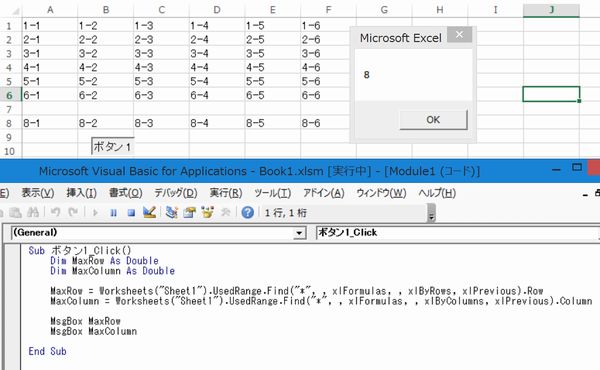Screen dimensions: 600x370
Task: Open the 書式(O) menu
Action: click(x=126, y=193)
